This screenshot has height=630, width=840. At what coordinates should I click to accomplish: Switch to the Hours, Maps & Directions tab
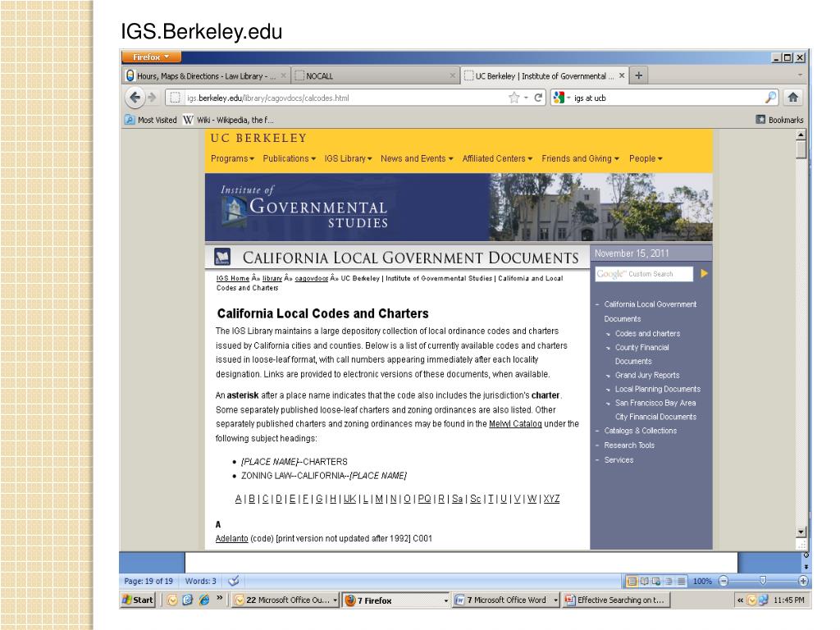click(206, 75)
